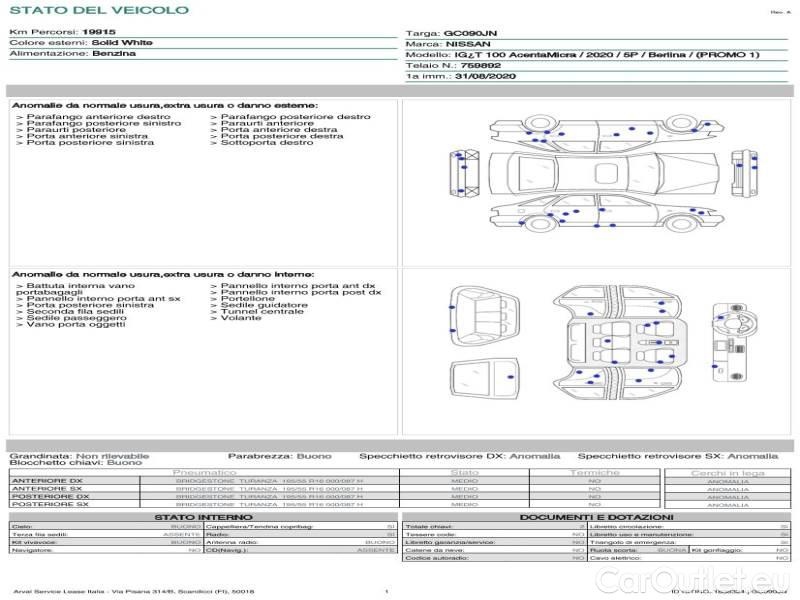Screen dimensions: 800x600
Task: Click the top-view car diagram in the exterior panel
Action: 604,172
